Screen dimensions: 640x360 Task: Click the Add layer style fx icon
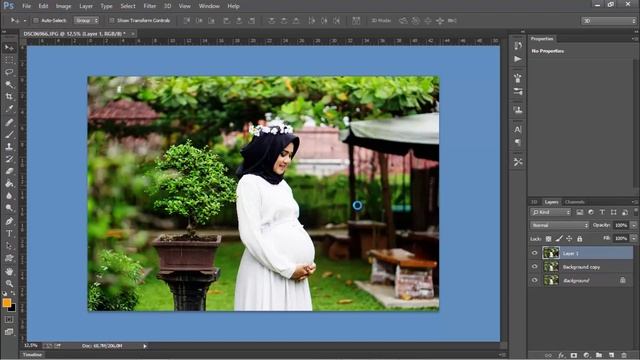561,356
